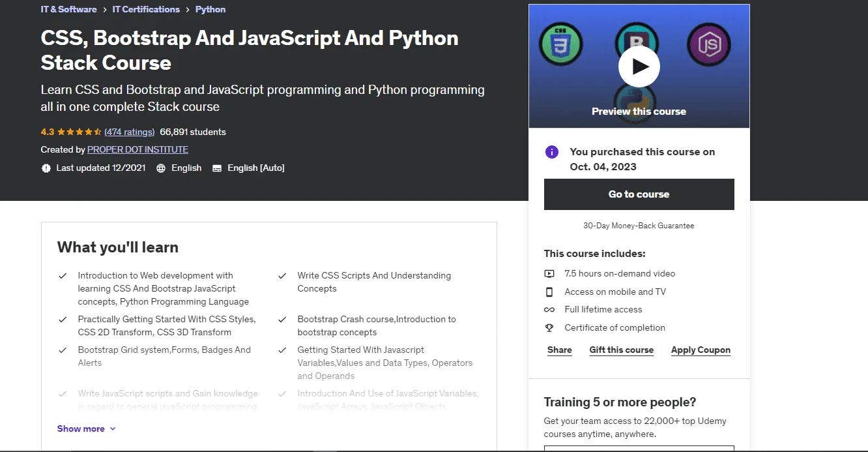This screenshot has width=868, height=452.
Task: Open the 474 ratings link
Action: point(129,132)
